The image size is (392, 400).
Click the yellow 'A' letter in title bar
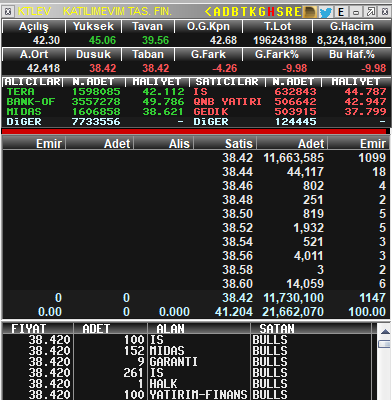[x=218, y=12]
